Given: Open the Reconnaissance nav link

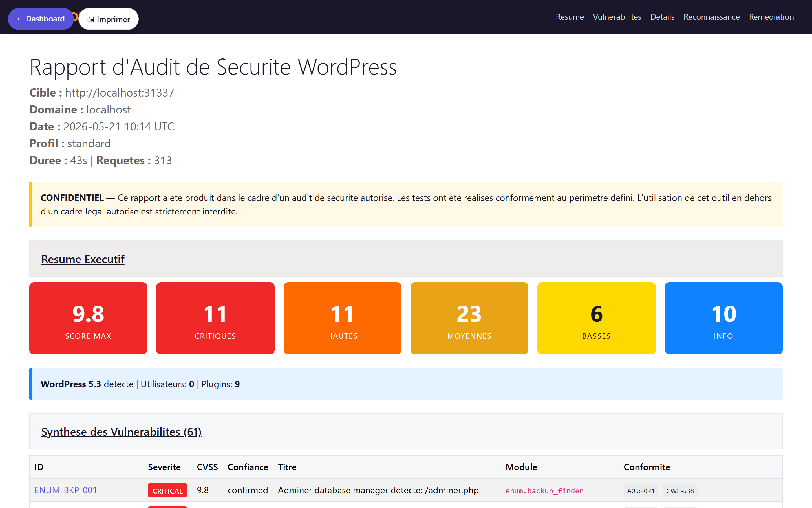Looking at the screenshot, I should click(x=711, y=17).
